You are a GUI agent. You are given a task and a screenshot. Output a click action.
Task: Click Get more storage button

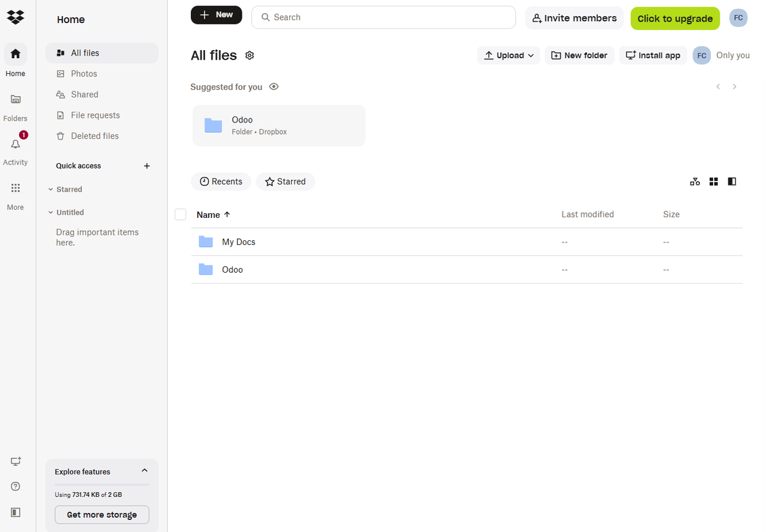[x=102, y=514]
